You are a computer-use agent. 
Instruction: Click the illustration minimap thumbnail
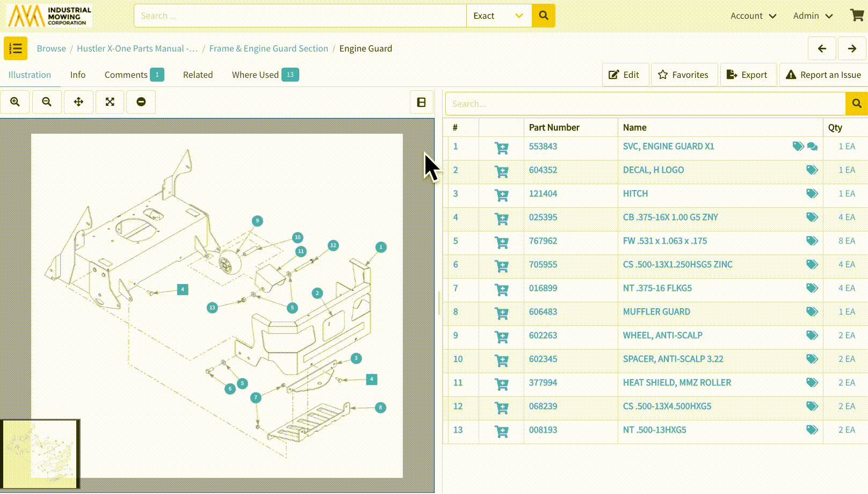pos(40,454)
